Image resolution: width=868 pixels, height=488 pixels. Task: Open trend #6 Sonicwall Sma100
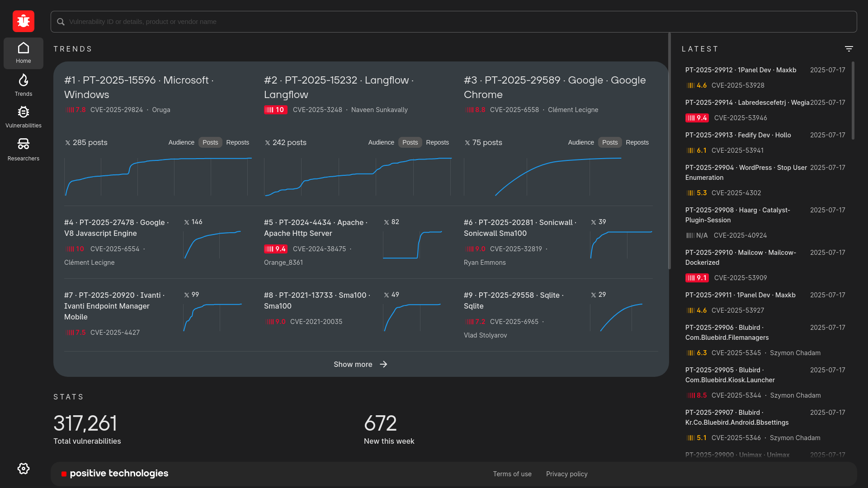(x=520, y=228)
